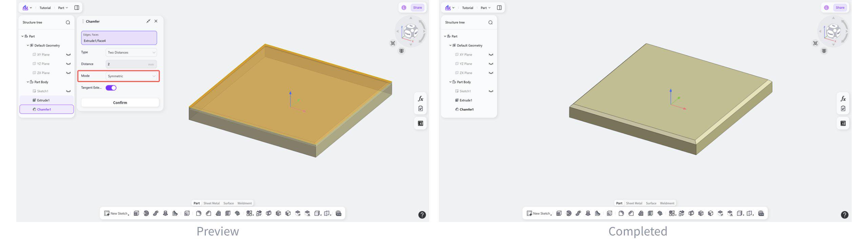Show the XY Plane in Preview tree
This screenshot has width=868, height=247.
(x=68, y=55)
